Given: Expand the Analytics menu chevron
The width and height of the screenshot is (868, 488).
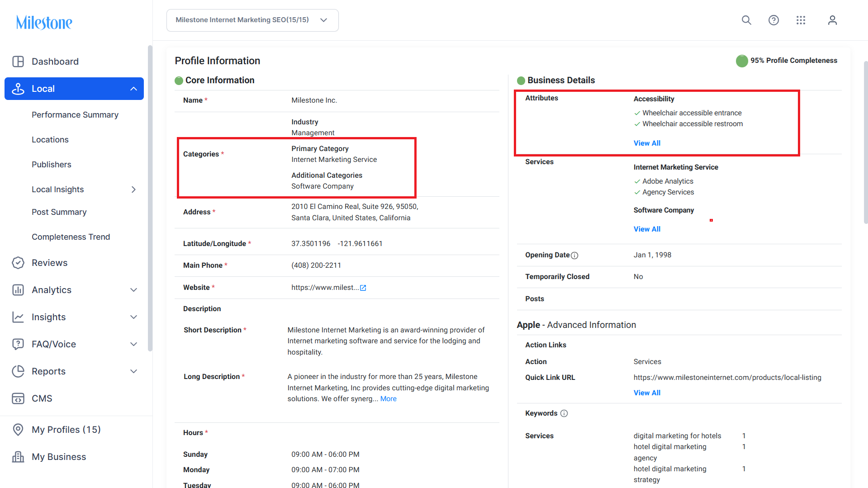Looking at the screenshot, I should [133, 290].
